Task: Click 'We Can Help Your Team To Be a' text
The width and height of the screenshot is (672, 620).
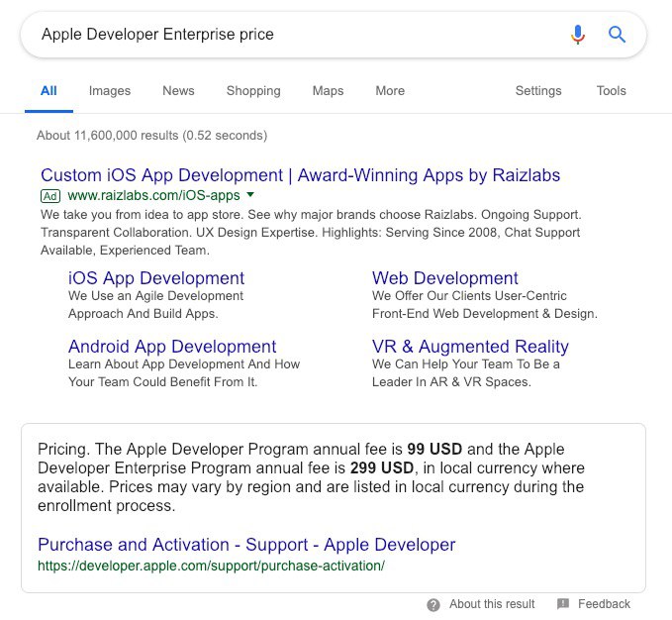Action: coord(466,364)
